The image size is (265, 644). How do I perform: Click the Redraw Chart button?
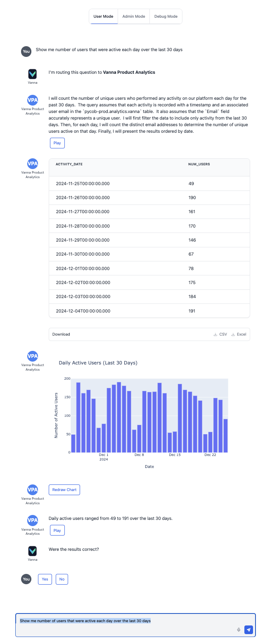click(x=64, y=490)
